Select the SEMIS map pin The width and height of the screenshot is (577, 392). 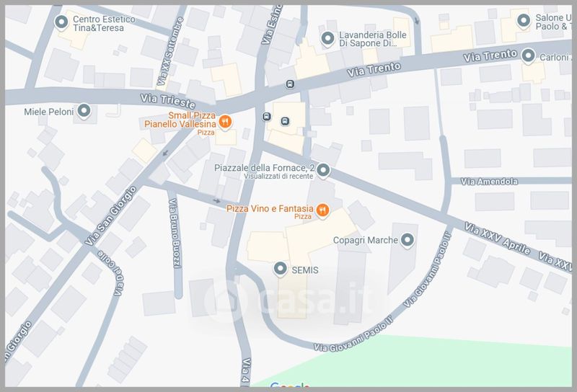tap(281, 269)
